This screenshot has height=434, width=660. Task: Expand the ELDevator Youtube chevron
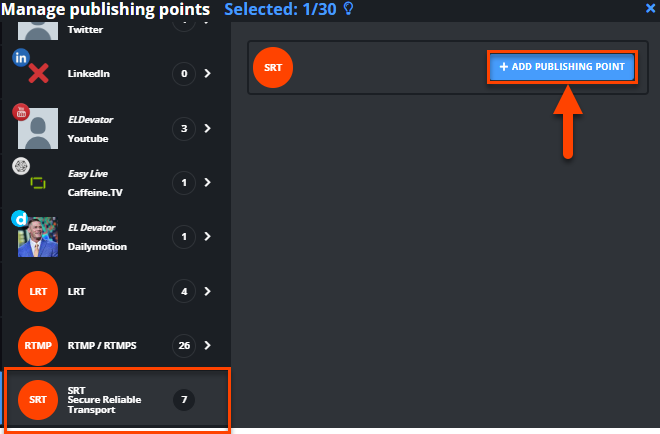click(x=207, y=128)
